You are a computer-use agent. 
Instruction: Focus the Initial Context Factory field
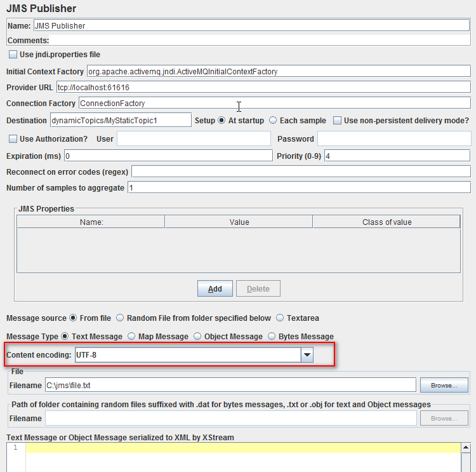[x=278, y=72]
